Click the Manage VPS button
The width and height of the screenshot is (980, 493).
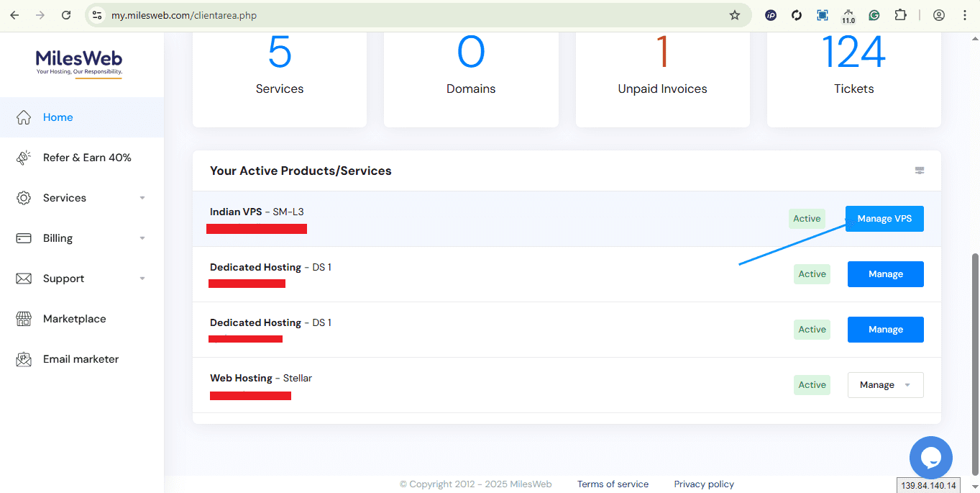(x=884, y=219)
